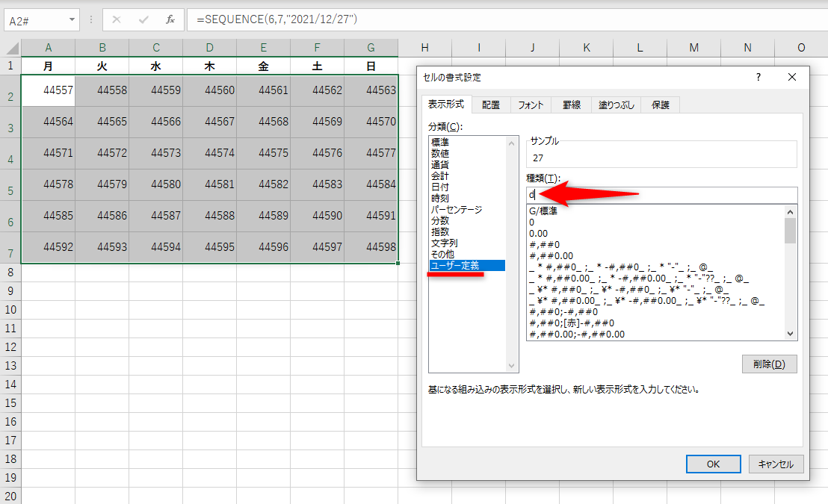Click the 種類 format code input field
Image resolution: width=828 pixels, height=504 pixels.
[661, 195]
